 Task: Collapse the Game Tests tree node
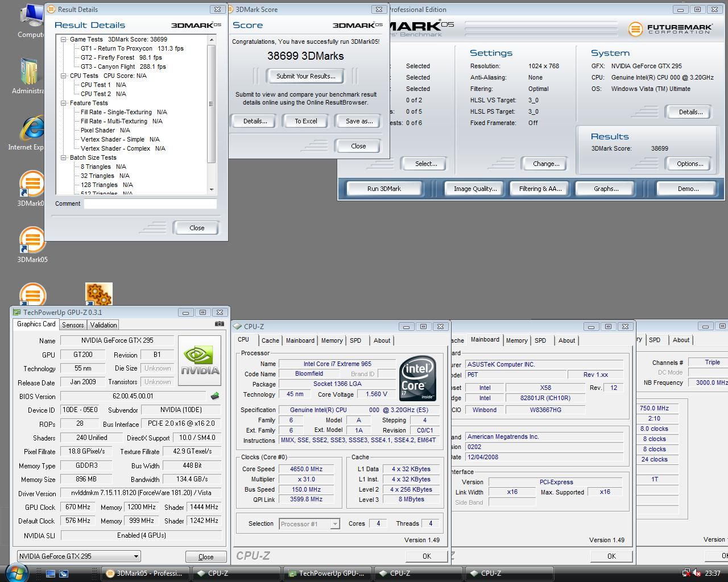click(64, 39)
